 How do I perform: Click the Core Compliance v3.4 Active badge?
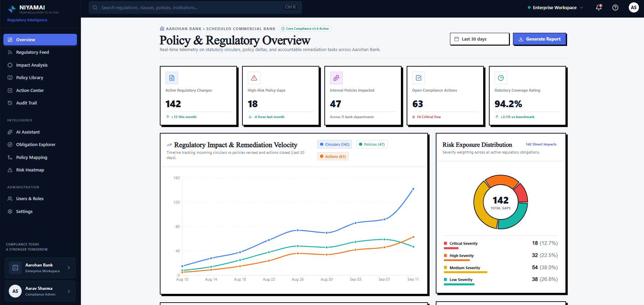point(305,29)
